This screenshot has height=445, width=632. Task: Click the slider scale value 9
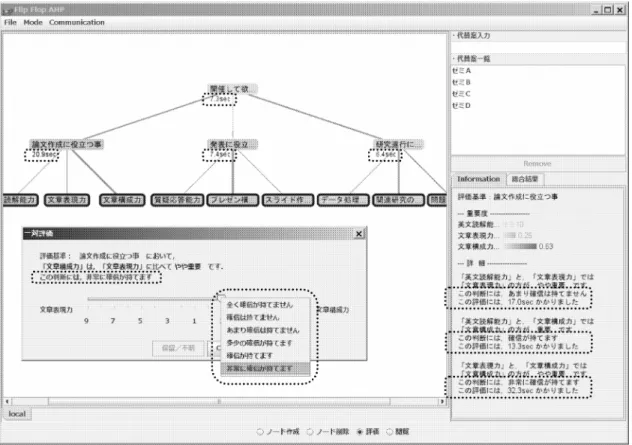pos(86,321)
